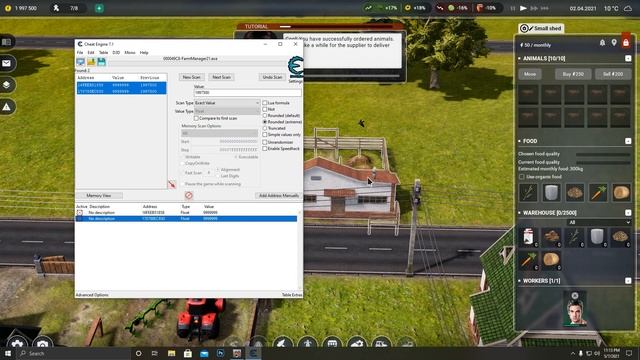This screenshot has height=360, width=640.
Task: Toggle Simple values only checkbox
Action: pos(264,134)
